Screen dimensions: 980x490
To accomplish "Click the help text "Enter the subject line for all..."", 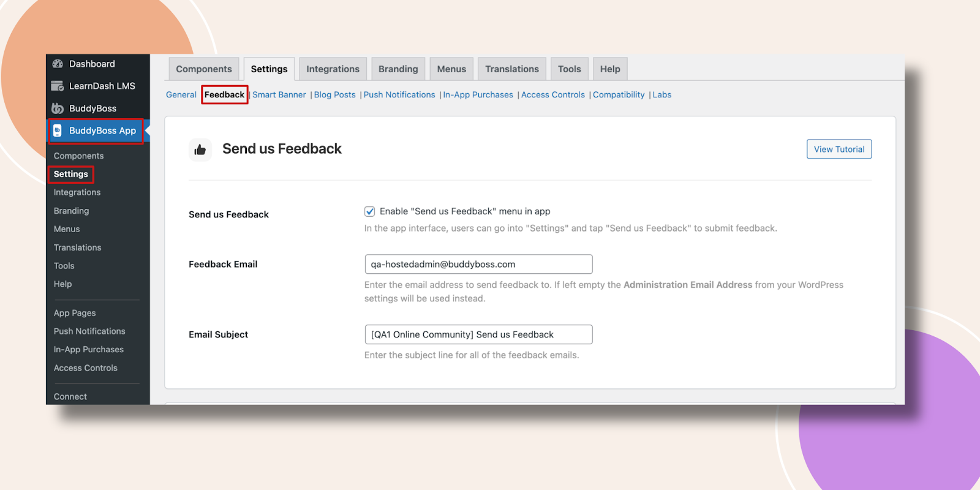I will coord(472,355).
